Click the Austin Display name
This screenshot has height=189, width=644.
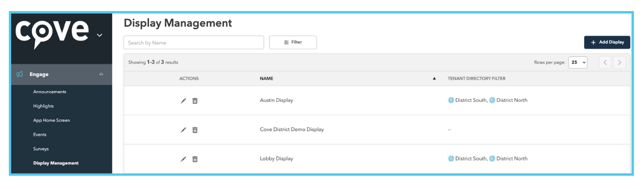(x=276, y=100)
